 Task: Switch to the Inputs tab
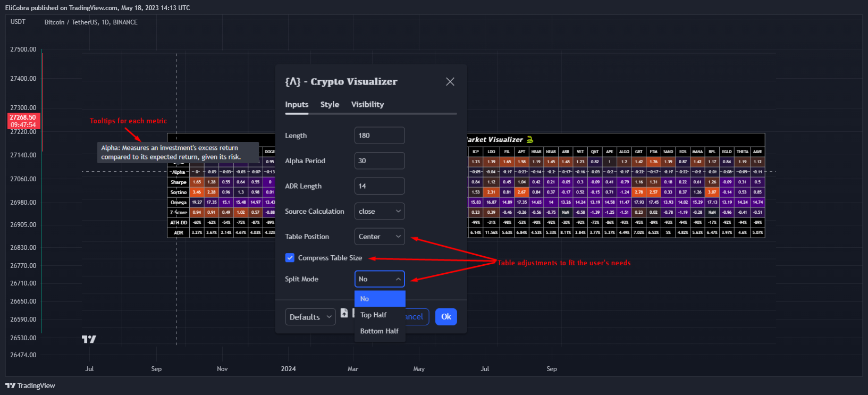297,104
